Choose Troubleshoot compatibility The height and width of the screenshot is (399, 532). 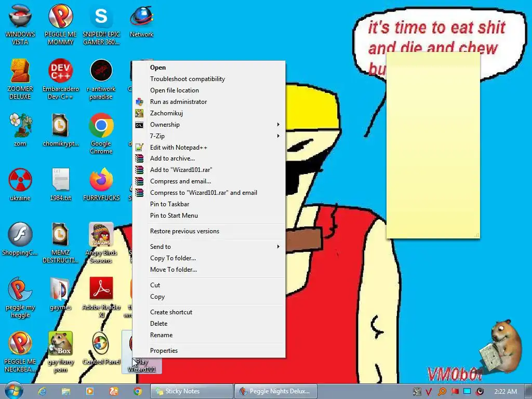[209, 79]
